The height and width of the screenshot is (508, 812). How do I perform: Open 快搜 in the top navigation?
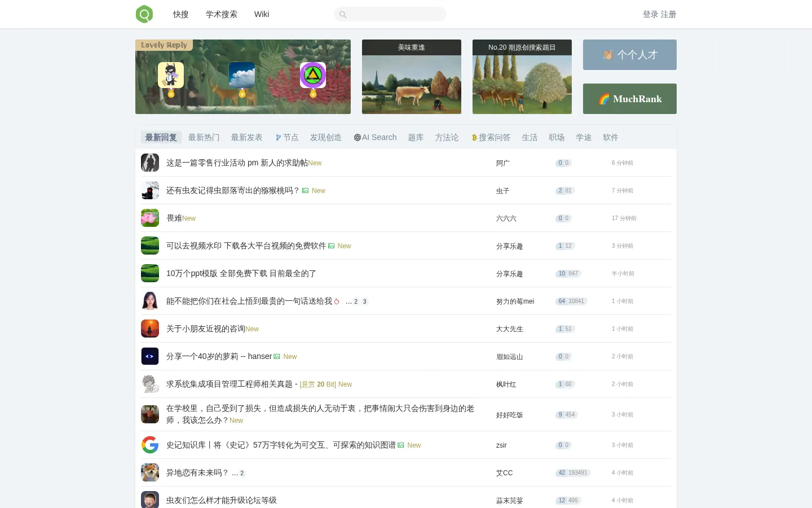[x=181, y=14]
